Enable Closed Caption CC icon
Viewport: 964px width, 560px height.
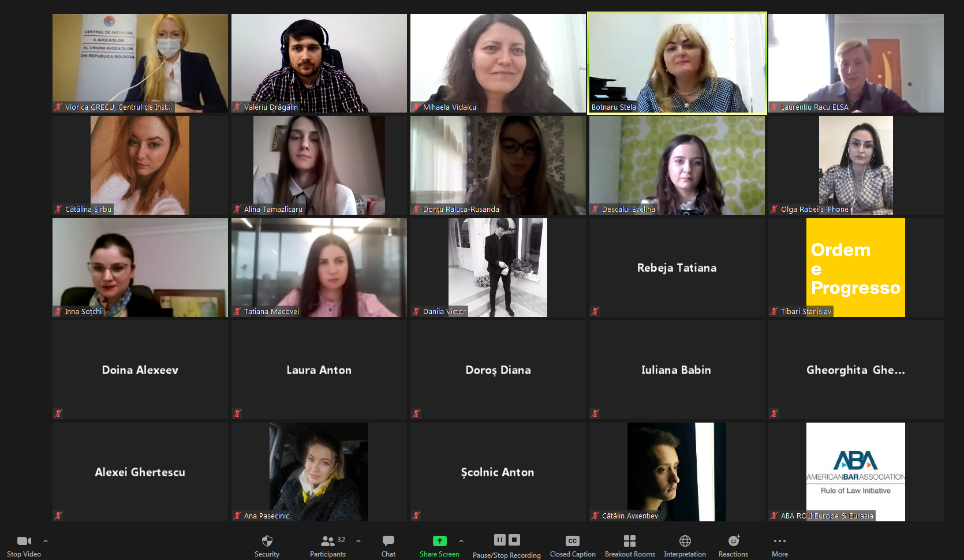pos(573,541)
